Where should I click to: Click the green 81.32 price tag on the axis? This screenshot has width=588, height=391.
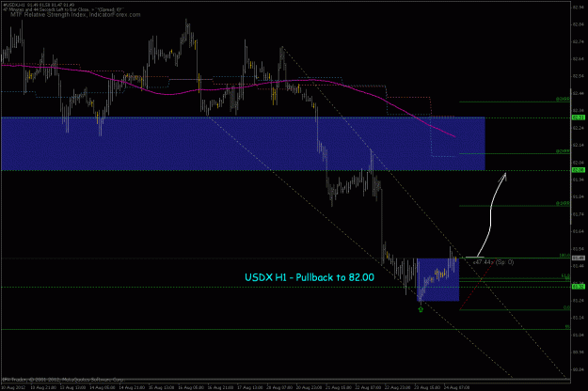tap(578, 287)
